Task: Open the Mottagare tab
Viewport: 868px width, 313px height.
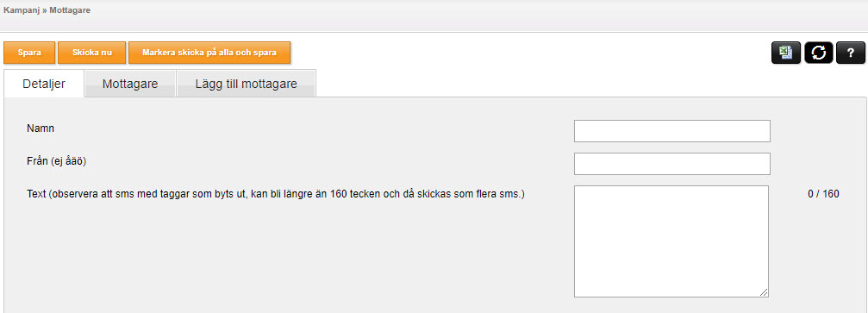Action: tap(130, 84)
